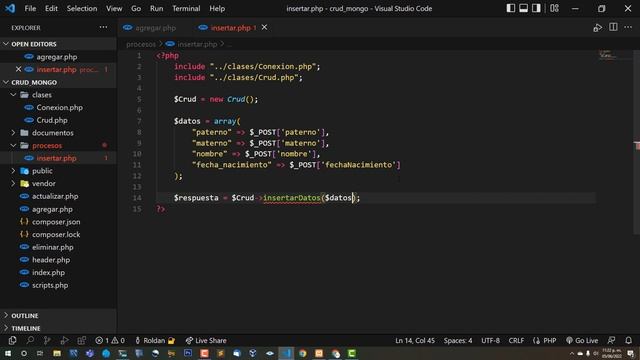Close insertar.php in Open Editors

[x=18, y=69]
